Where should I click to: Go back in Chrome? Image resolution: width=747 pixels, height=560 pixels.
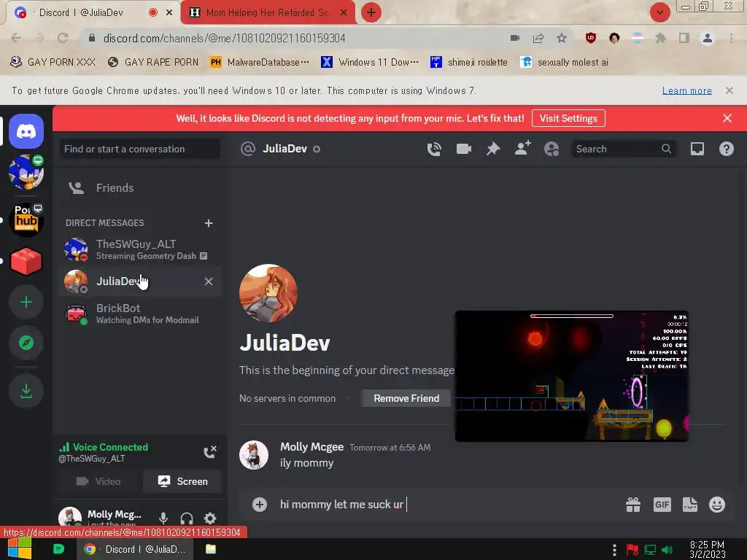tap(16, 38)
